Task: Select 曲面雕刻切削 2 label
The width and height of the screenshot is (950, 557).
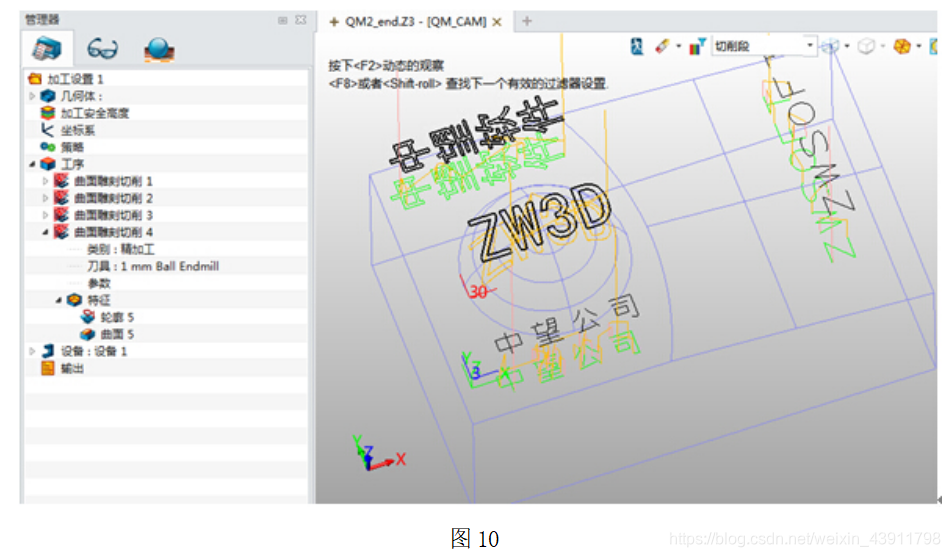Action: [x=113, y=198]
